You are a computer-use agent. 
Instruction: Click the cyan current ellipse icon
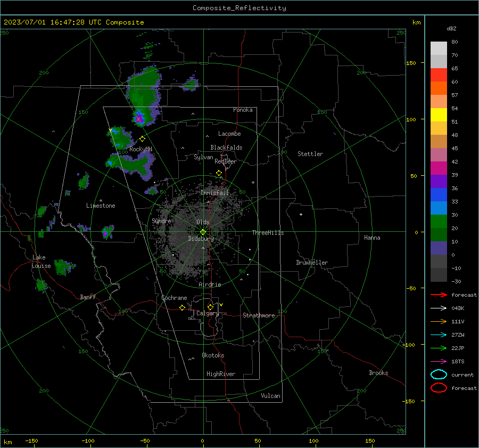click(439, 374)
